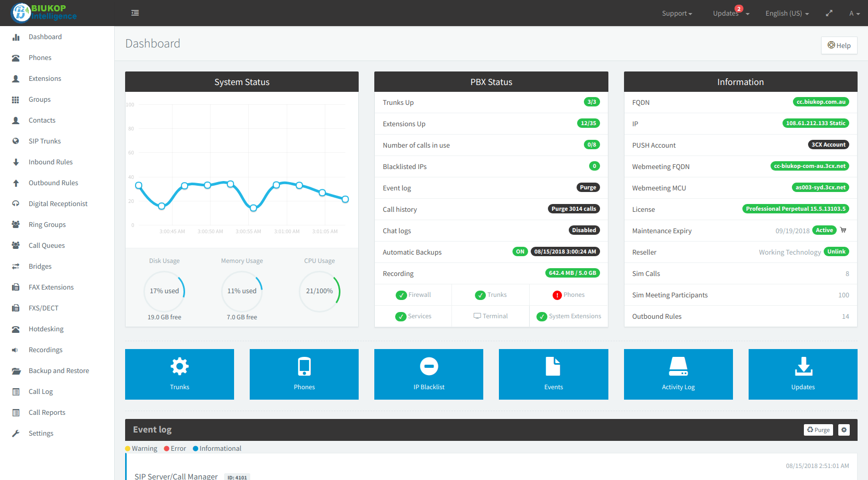Click the shopping cart icon beside Maintenance Expiry

[x=843, y=230]
